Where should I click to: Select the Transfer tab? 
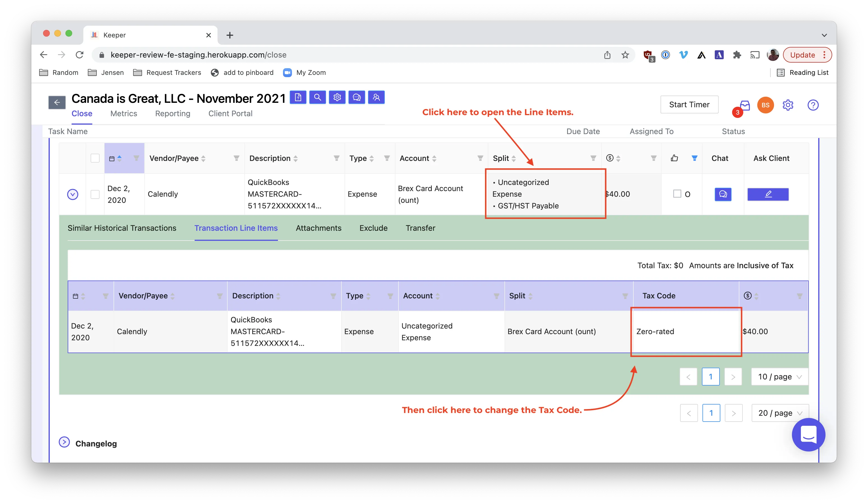pos(420,228)
